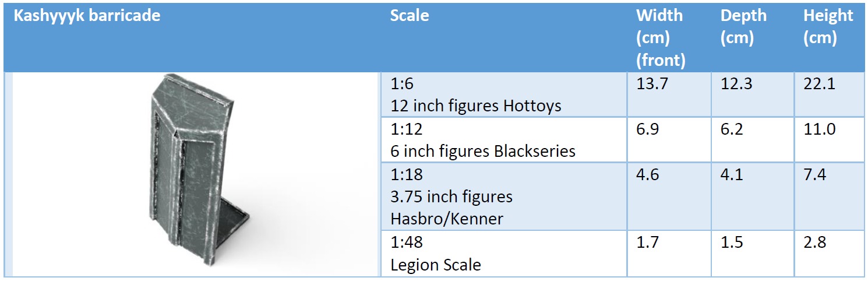Select the 1:48 Legion Scale cell
Screen dimensions: 868x281
click(x=436, y=254)
